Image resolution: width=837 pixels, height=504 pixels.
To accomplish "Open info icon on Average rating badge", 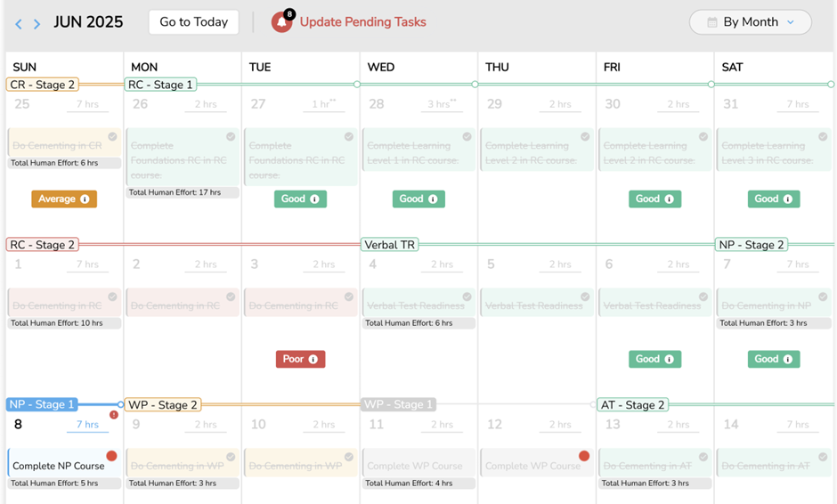I will coord(85,199).
